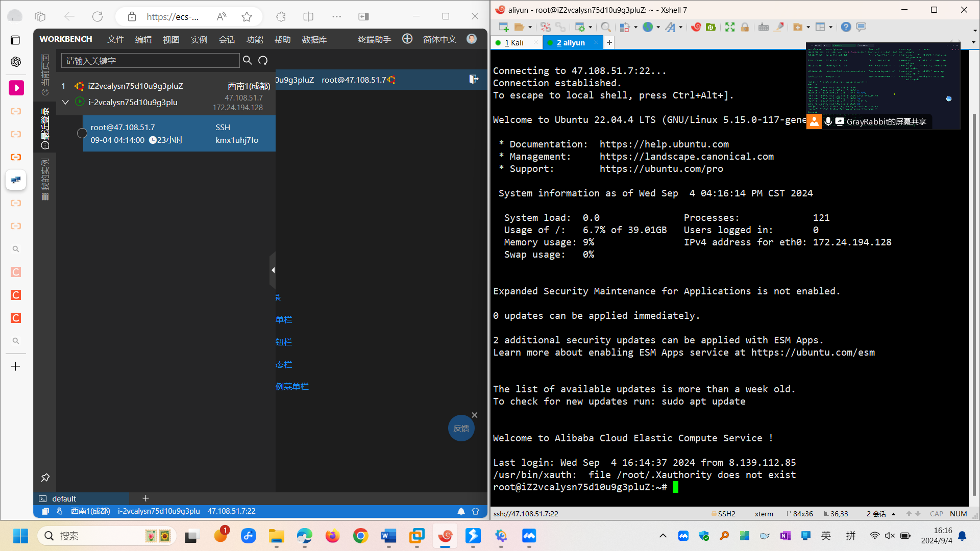Expand the add-folder dropdown arrow in Xshell
The height and width of the screenshot is (551, 980).
pyautogui.click(x=808, y=27)
